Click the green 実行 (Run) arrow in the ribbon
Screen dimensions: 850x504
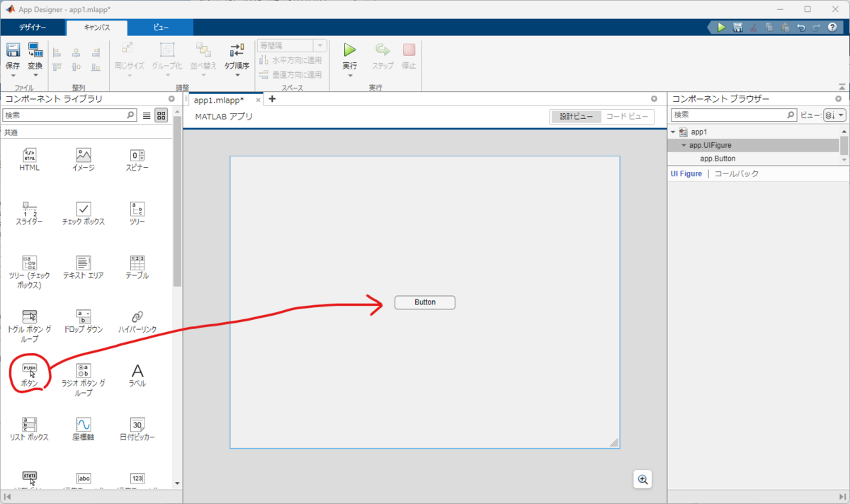coord(350,50)
